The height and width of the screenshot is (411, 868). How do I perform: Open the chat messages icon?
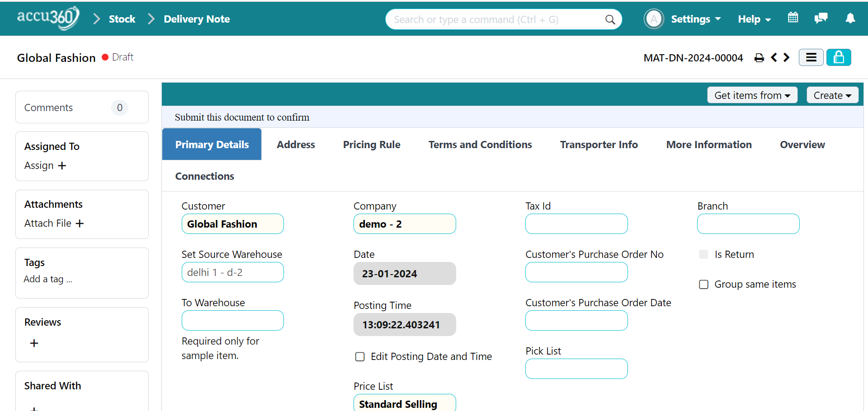pyautogui.click(x=821, y=18)
